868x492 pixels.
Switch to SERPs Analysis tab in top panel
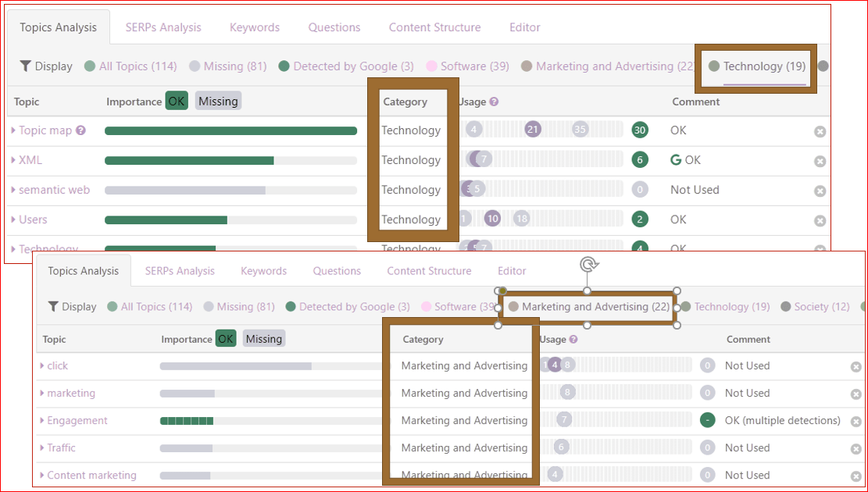click(163, 27)
